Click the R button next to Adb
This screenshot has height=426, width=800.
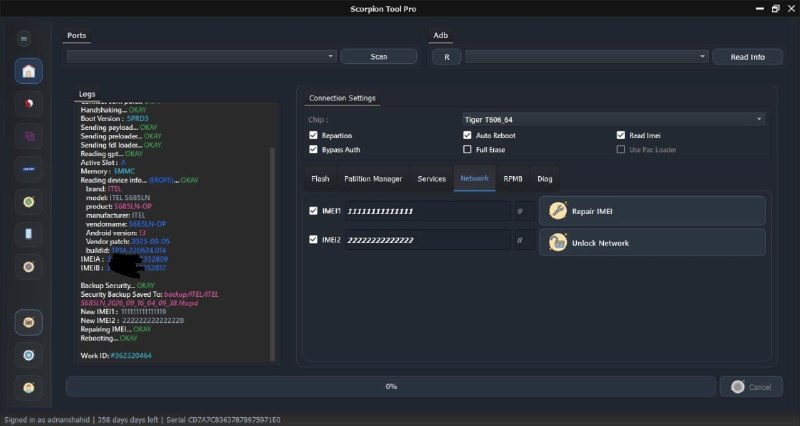446,57
